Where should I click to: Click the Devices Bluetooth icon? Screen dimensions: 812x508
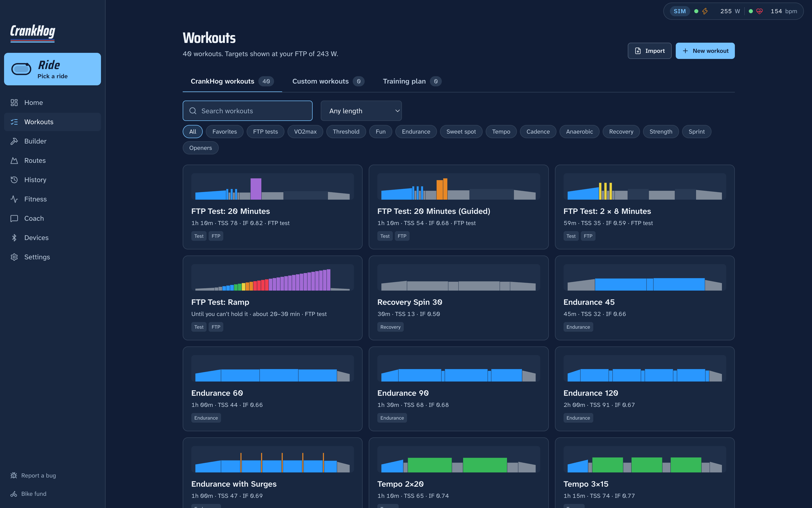[x=14, y=238]
